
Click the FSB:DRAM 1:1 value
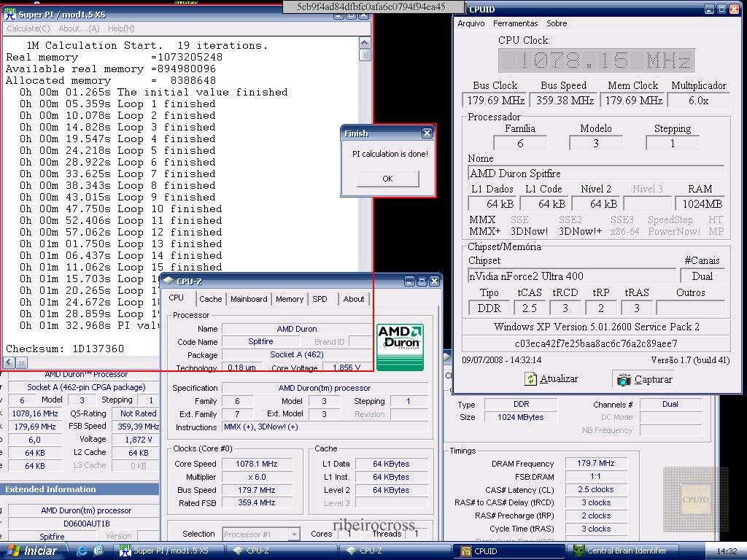596,476
